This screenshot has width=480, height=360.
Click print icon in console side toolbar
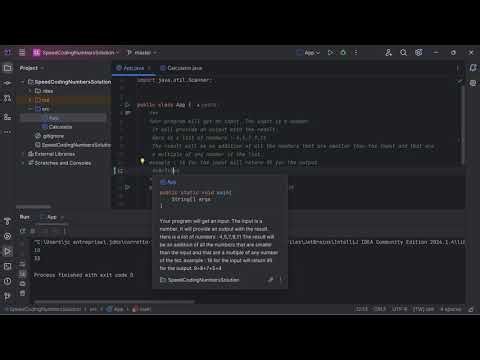tap(22, 284)
